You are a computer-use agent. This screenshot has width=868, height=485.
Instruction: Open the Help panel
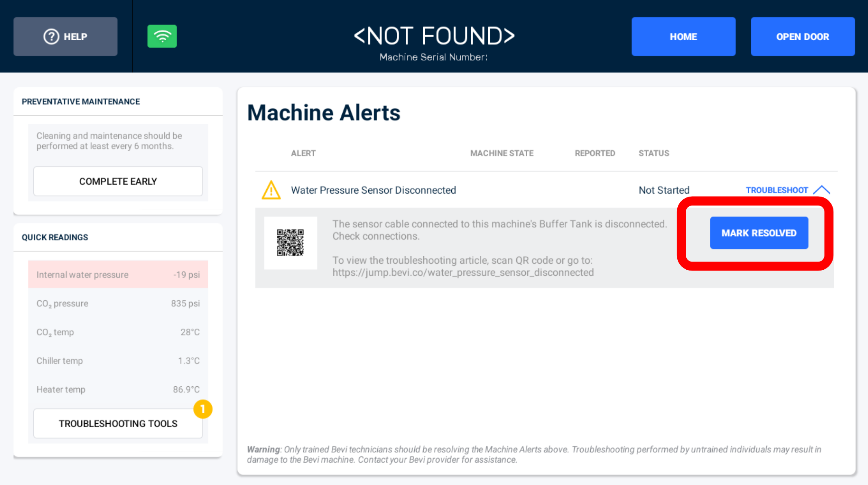(x=65, y=37)
